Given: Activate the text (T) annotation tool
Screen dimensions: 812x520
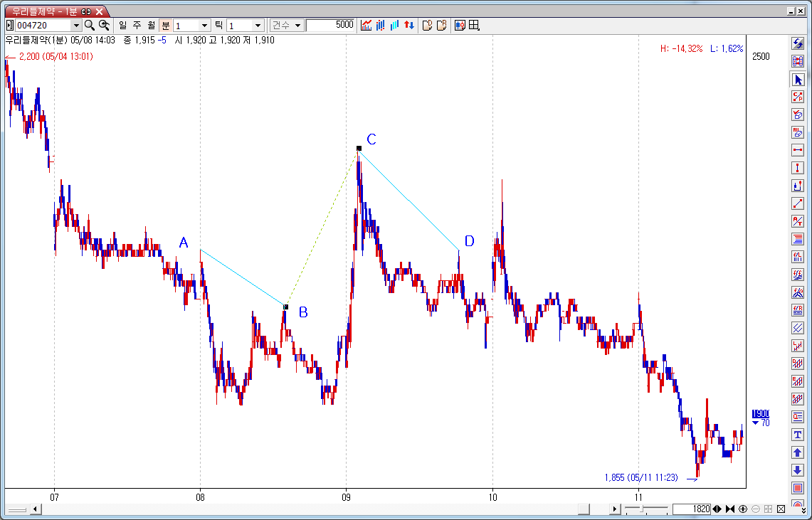Looking at the screenshot, I should coord(798,435).
